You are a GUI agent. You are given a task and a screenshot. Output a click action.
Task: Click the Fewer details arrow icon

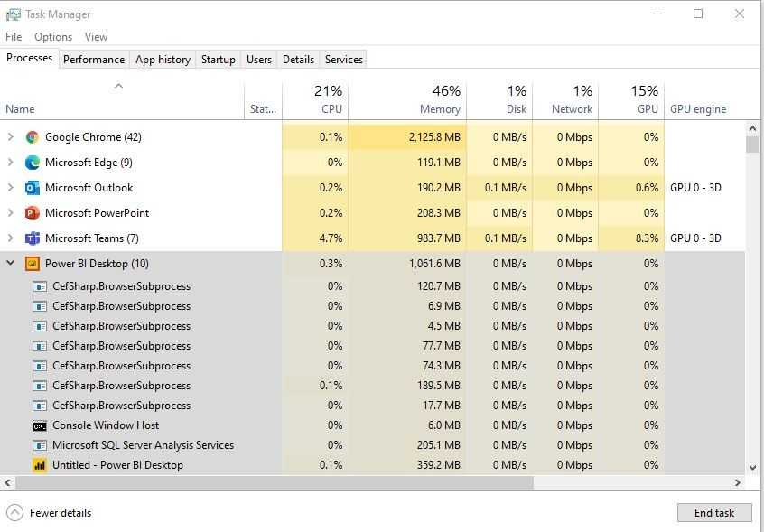pos(14,513)
